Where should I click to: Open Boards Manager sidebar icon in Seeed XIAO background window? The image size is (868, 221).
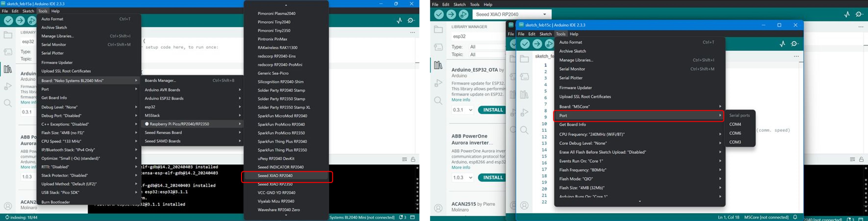point(438,47)
